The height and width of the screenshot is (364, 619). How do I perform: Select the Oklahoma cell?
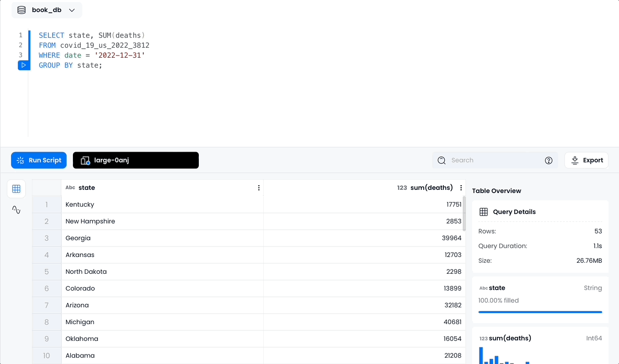[162, 339]
